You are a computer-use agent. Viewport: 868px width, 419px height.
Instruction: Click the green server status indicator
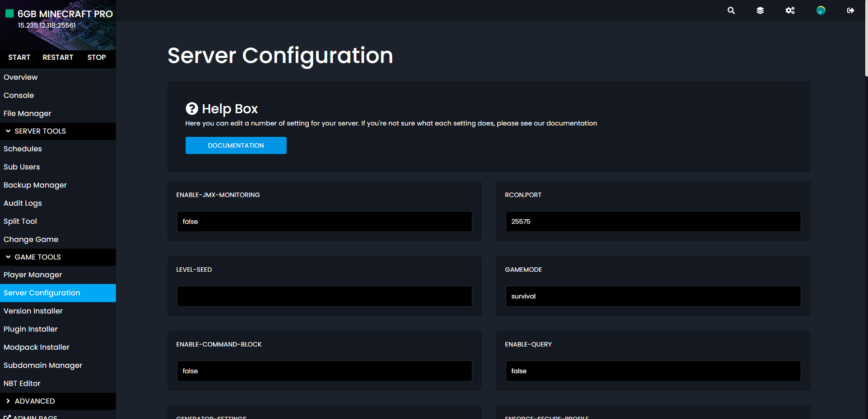(10, 14)
